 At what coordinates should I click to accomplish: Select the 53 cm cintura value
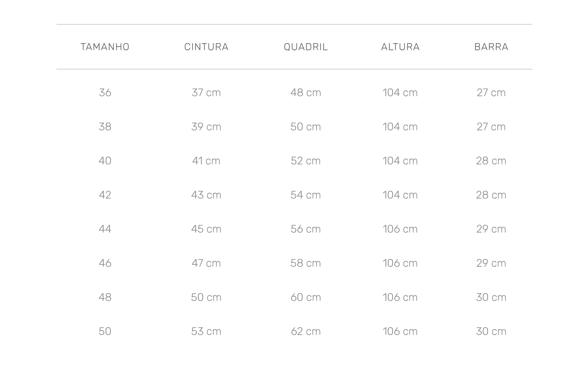(206, 331)
